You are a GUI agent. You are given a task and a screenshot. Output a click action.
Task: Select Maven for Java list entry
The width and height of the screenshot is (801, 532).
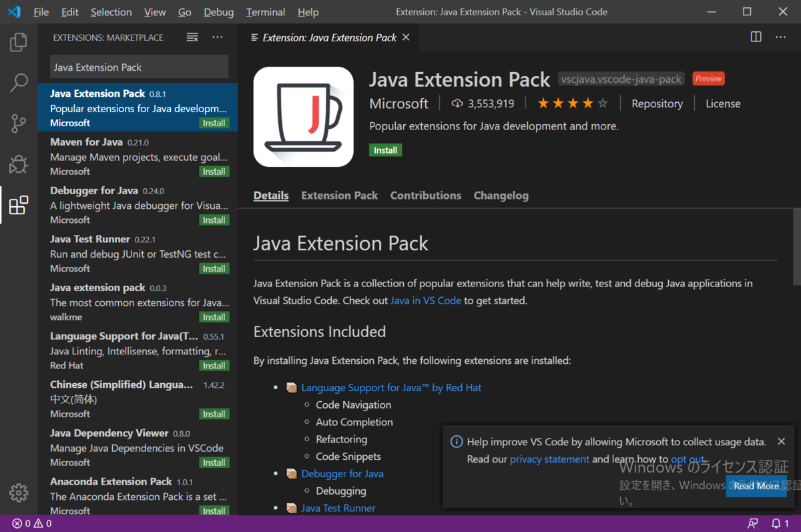pos(138,156)
